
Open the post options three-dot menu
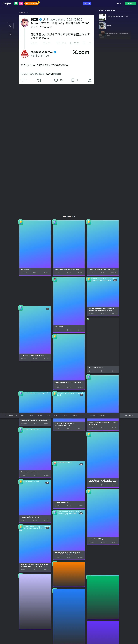click(92, 12)
